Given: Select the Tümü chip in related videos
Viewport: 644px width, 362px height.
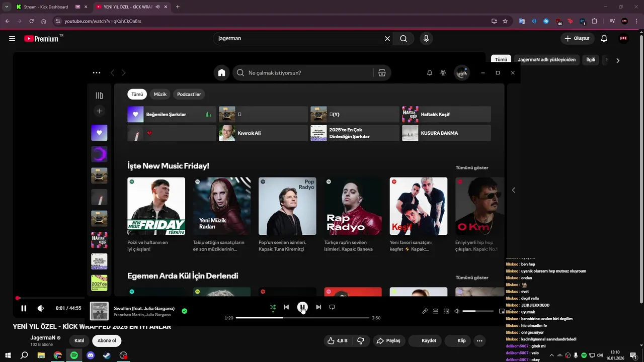Looking at the screenshot, I should 501,59.
